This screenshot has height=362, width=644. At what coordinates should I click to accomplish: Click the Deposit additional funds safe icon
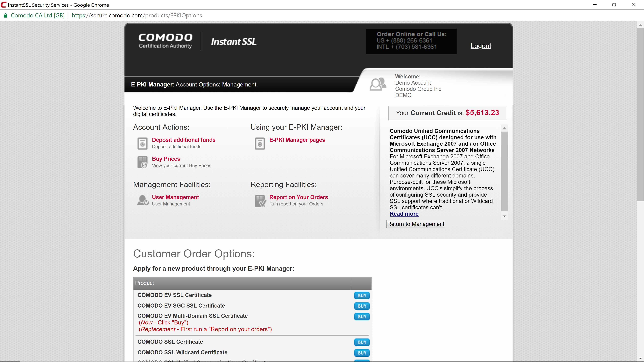pyautogui.click(x=143, y=143)
